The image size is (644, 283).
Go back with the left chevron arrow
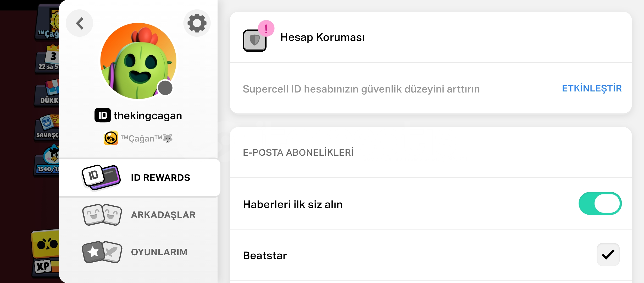[x=80, y=23]
